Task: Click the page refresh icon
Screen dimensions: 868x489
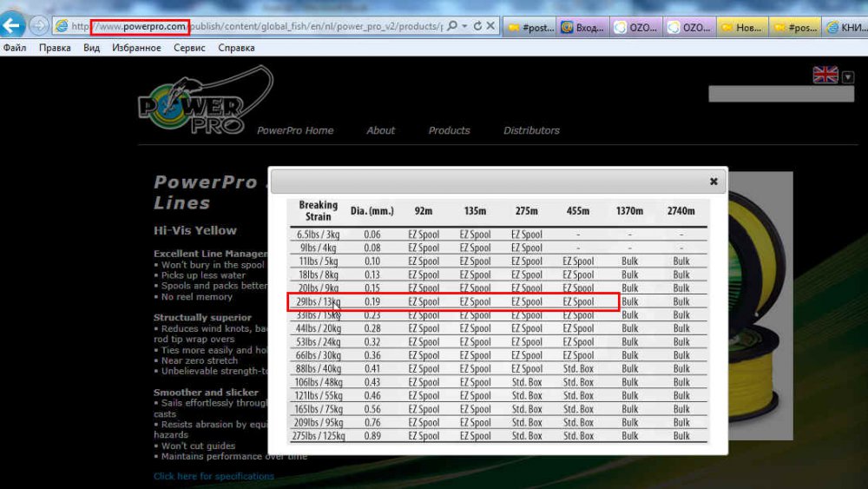Action: [x=477, y=26]
